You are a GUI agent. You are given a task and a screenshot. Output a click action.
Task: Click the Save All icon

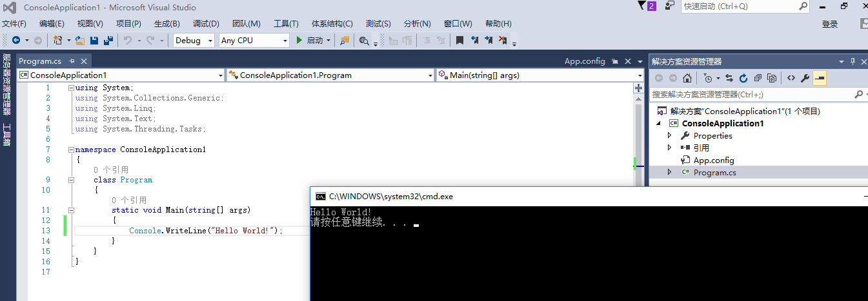[108, 40]
